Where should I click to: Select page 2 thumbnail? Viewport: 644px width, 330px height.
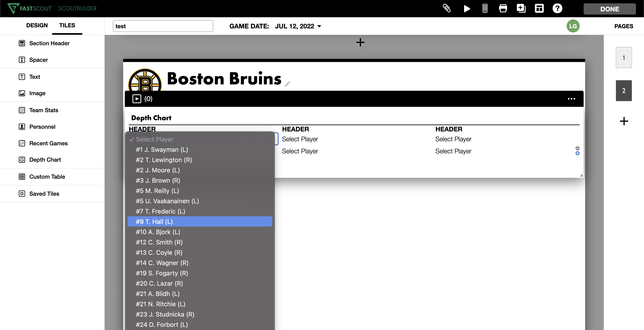pyautogui.click(x=623, y=91)
